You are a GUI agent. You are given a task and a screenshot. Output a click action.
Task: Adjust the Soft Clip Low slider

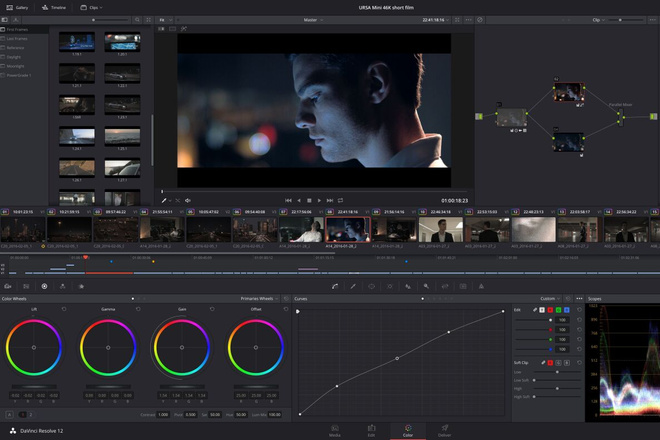tap(557, 372)
